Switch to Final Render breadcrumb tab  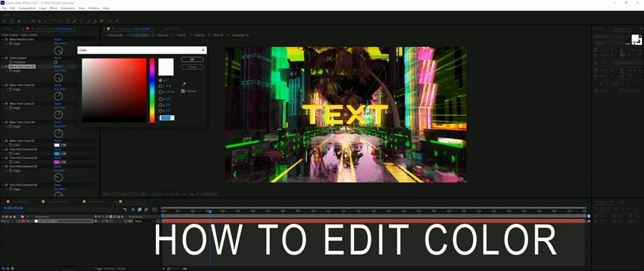point(116,35)
